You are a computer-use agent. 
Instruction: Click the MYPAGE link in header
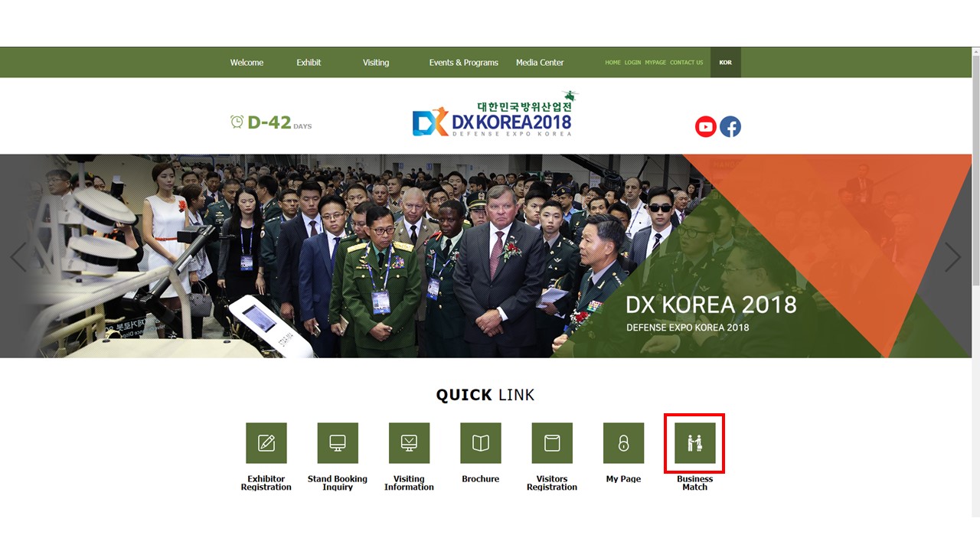tap(655, 63)
